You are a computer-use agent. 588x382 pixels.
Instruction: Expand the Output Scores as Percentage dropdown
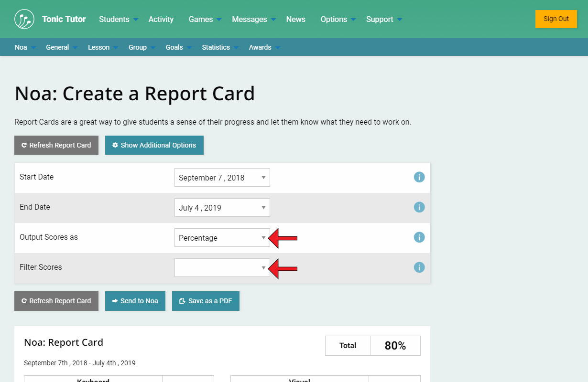click(x=222, y=238)
